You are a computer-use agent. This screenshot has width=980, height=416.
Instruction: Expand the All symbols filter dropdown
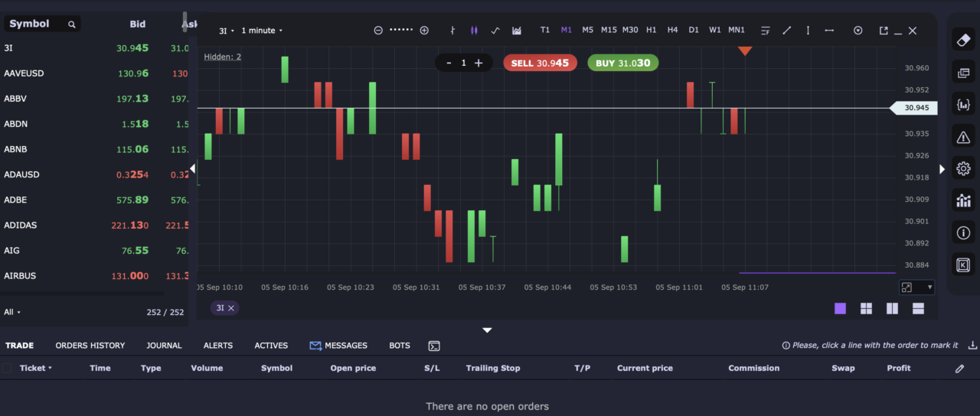coord(12,312)
